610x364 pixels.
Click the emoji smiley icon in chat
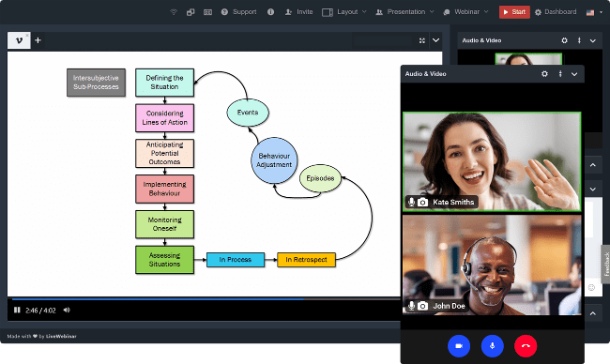tap(591, 287)
